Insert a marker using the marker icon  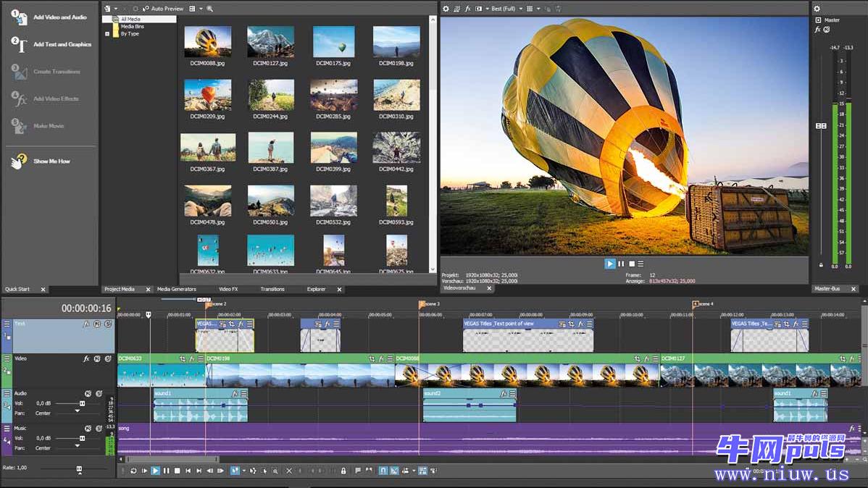358,471
